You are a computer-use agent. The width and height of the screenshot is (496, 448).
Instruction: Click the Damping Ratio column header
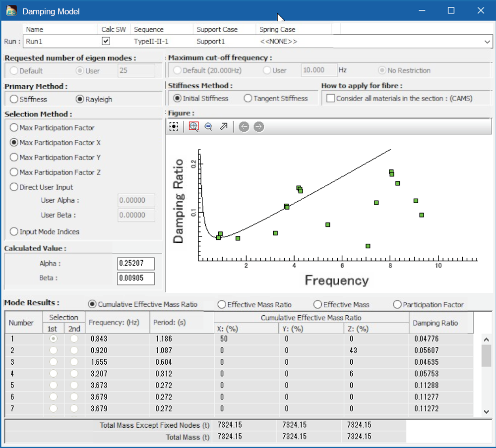click(441, 323)
